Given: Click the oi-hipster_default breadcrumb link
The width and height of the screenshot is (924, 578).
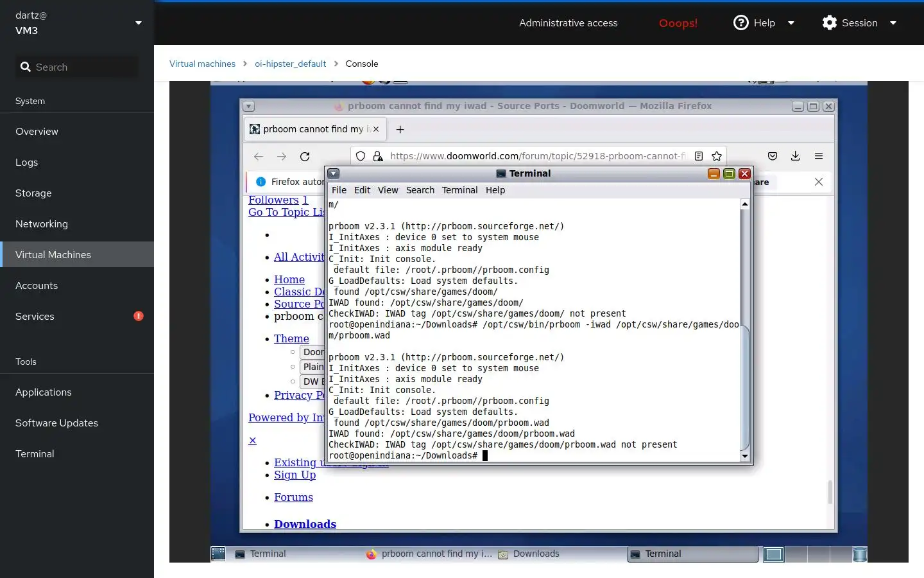Looking at the screenshot, I should pyautogui.click(x=290, y=64).
